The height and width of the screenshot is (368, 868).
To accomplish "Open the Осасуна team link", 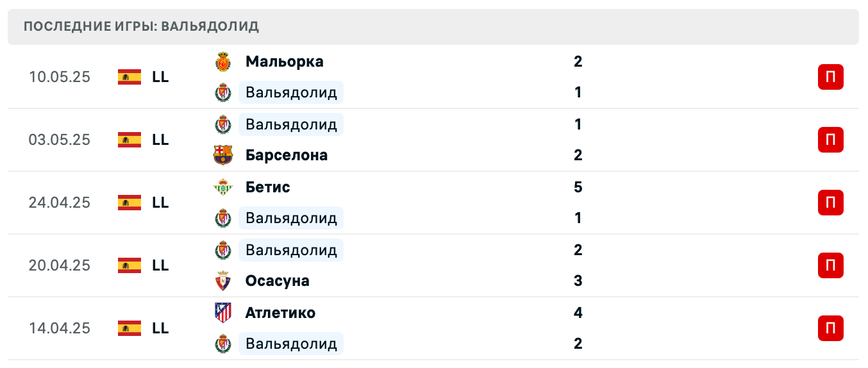I will tap(277, 281).
